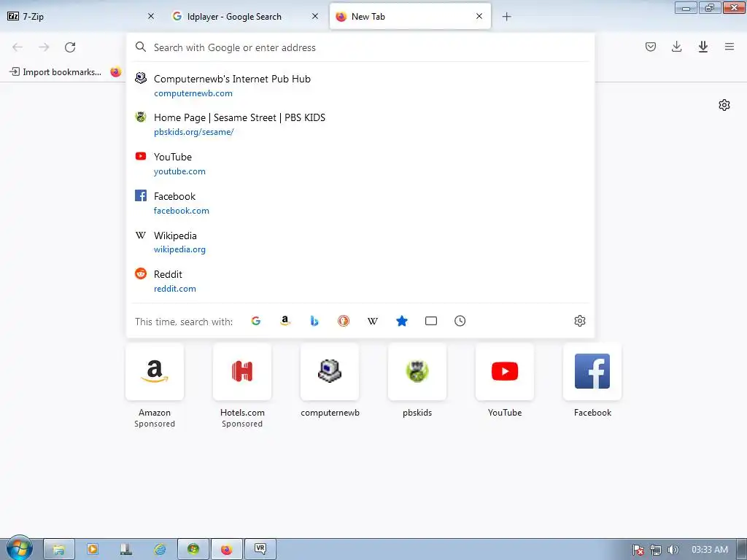Click Firefox taskbar button
Viewport: 747px width, 560px height.
pyautogui.click(x=227, y=550)
